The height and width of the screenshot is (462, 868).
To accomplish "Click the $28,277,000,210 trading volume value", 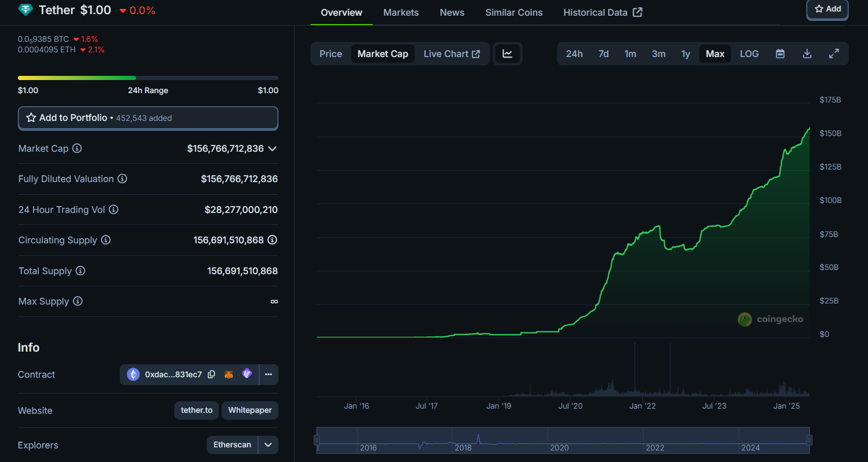I will pos(241,210).
